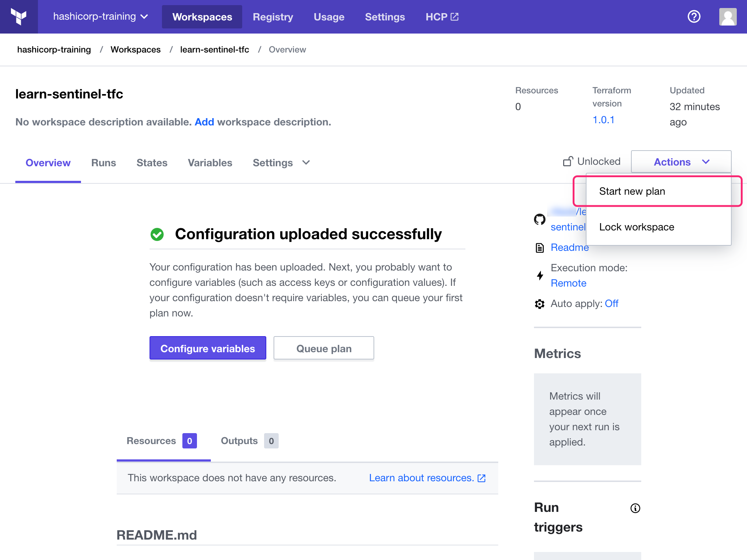
Task: Click the Metrics heading
Action: [557, 354]
